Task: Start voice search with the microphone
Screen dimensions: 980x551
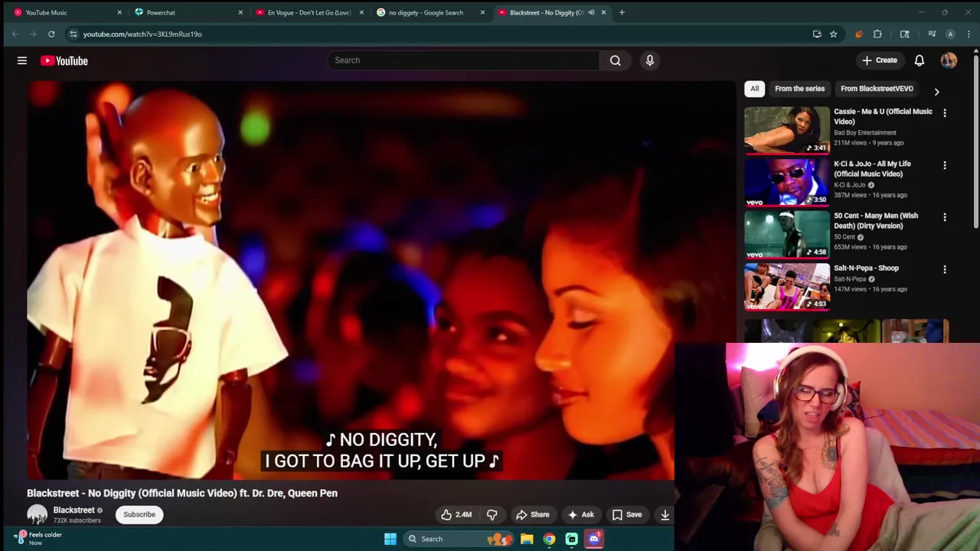Action: [x=650, y=60]
